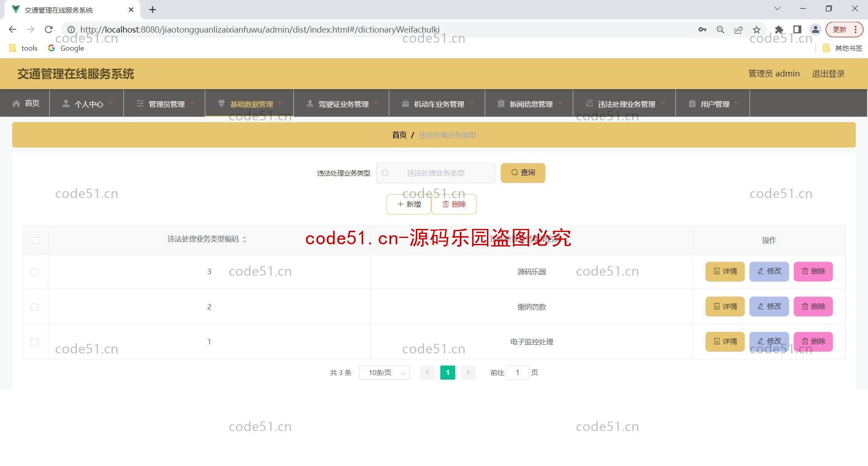Viewport: 868px width, 466px height.
Task: Click 管理员 admin account label
Action: [x=774, y=74]
